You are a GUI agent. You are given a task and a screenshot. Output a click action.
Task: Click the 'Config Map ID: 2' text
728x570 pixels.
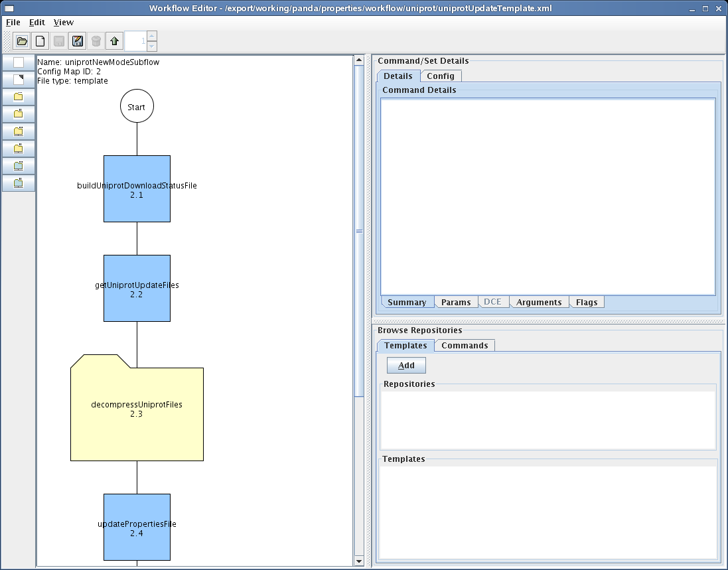point(69,72)
